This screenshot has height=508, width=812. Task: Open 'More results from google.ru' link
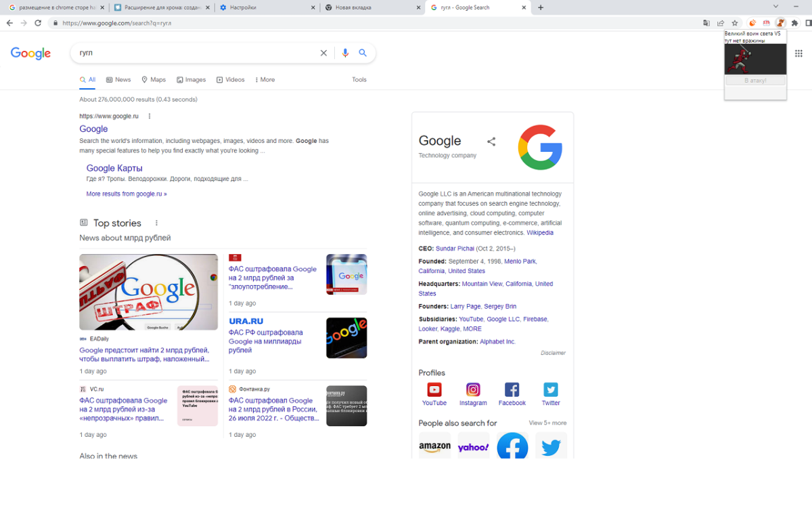127,194
